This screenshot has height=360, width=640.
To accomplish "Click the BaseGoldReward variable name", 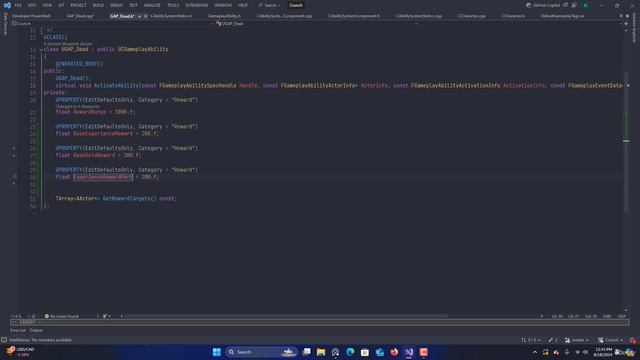I will pos(94,155).
